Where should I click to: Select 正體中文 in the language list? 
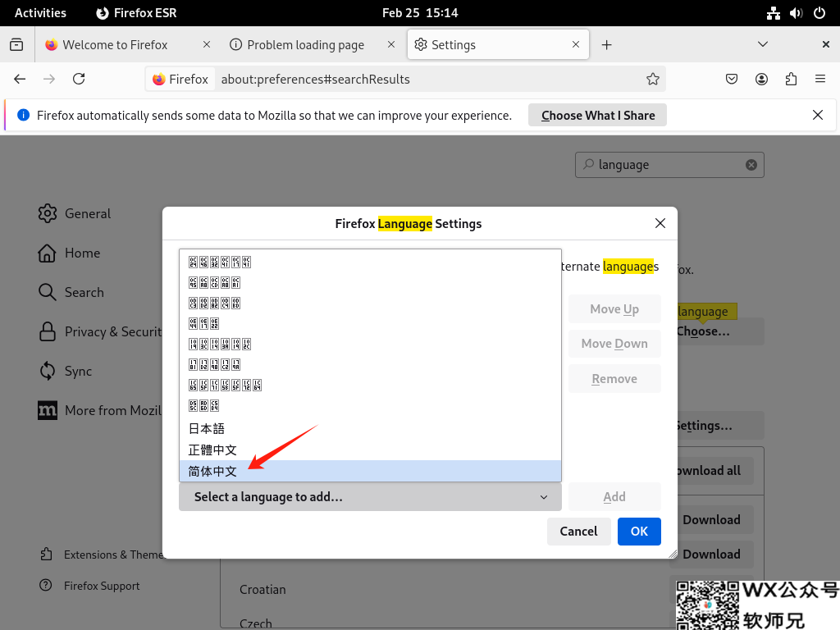370,450
